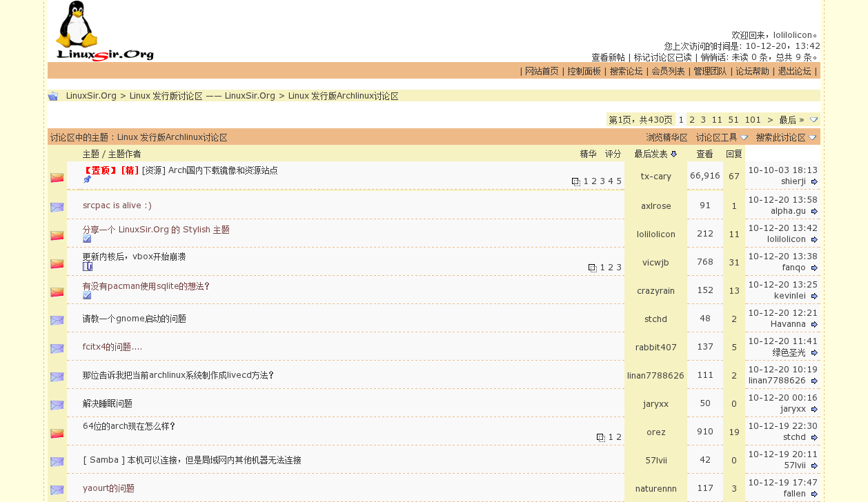
Task: Click the pin icon on the sticky Arch resources thread
Action: [87, 180]
